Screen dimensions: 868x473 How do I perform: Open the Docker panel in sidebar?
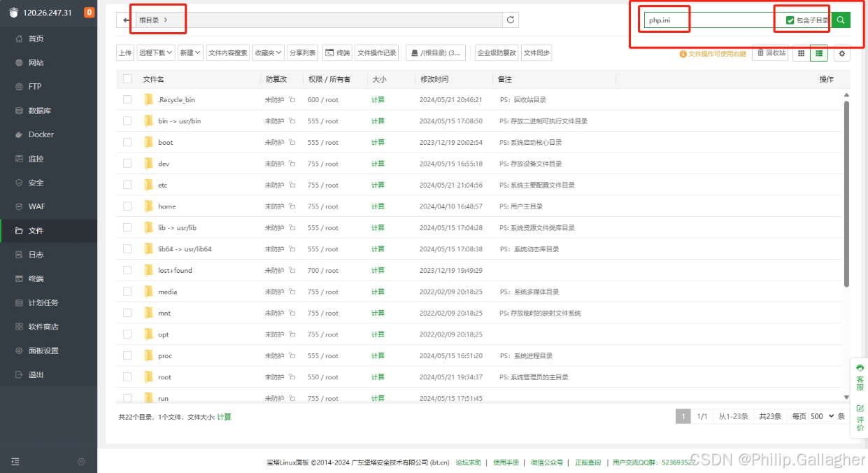pyautogui.click(x=42, y=134)
